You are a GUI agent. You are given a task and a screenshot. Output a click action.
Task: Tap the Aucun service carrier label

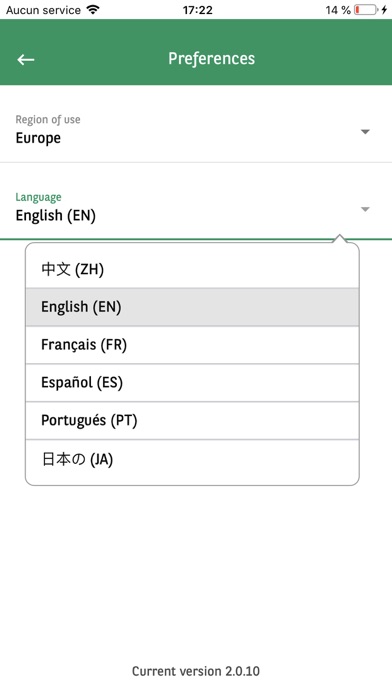coord(44,10)
